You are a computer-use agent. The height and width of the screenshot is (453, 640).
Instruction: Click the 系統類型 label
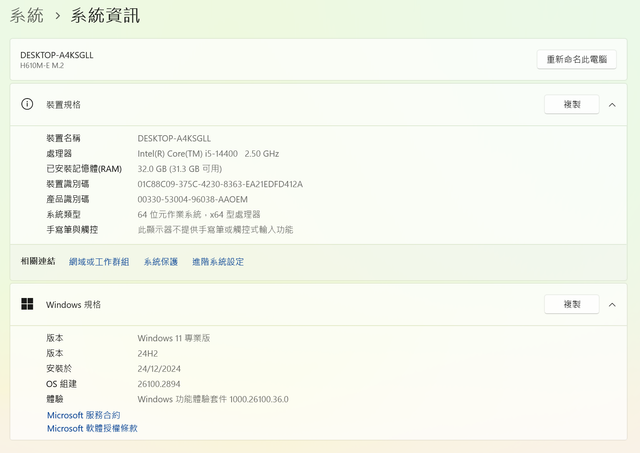point(63,215)
